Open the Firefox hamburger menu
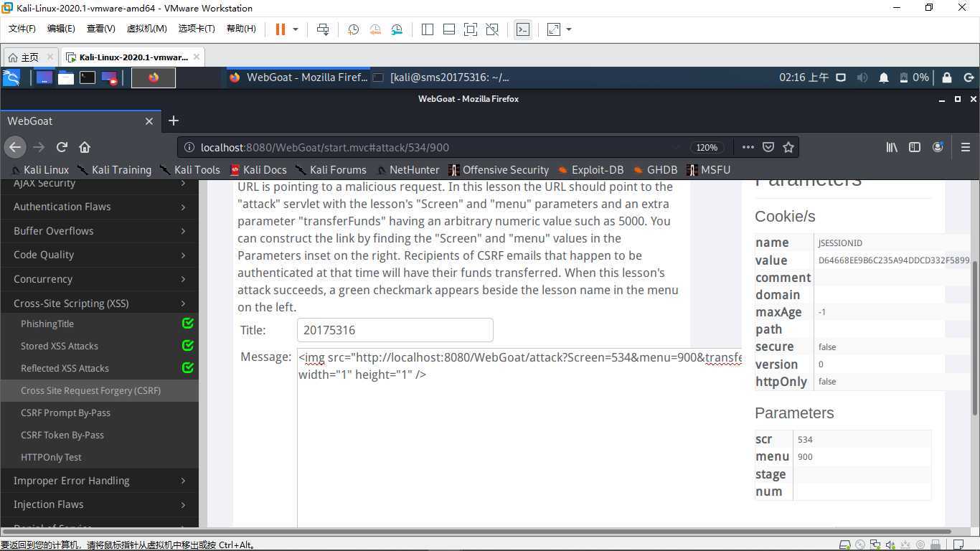980x551 pixels. coord(966,147)
